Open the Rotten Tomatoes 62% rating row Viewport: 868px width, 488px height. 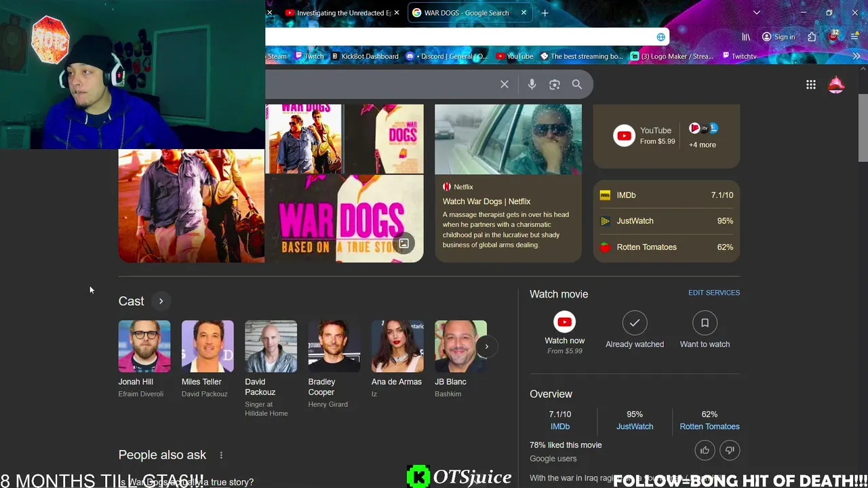667,247
